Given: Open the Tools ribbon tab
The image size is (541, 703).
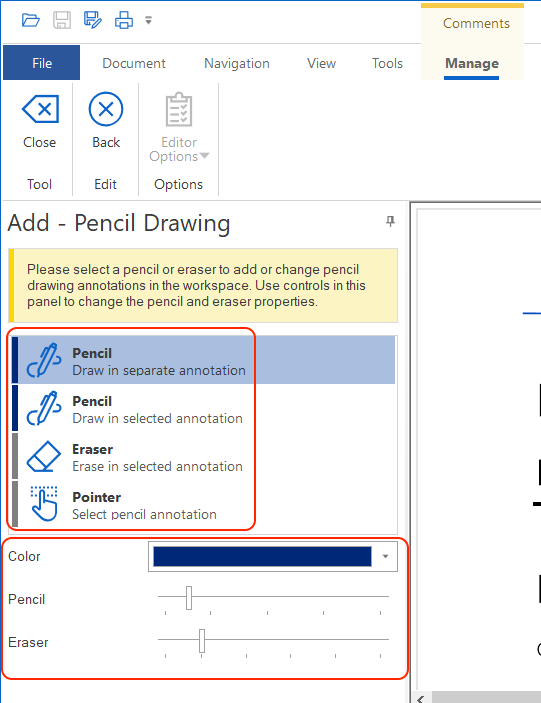Looking at the screenshot, I should pos(387,63).
